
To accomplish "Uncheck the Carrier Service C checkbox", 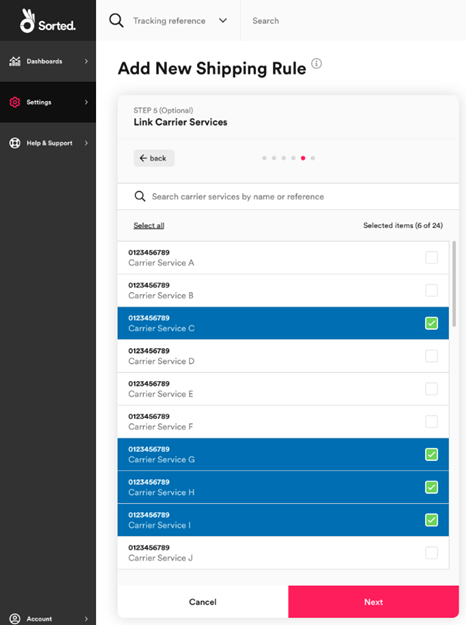I will (x=431, y=323).
